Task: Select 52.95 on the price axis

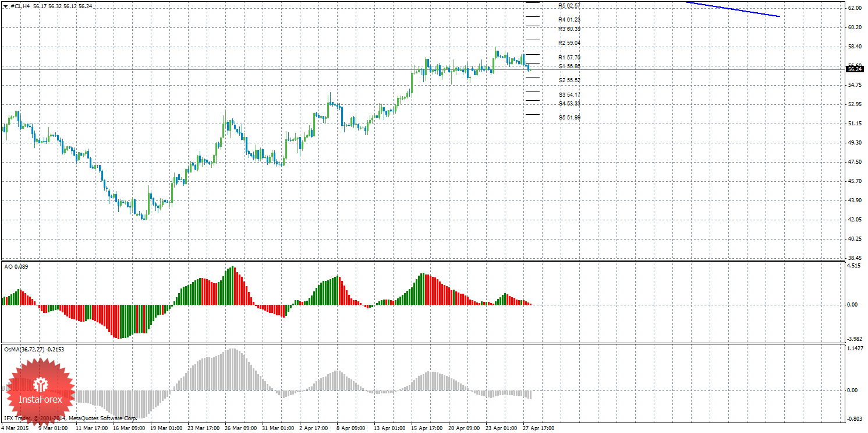Action: [x=855, y=104]
